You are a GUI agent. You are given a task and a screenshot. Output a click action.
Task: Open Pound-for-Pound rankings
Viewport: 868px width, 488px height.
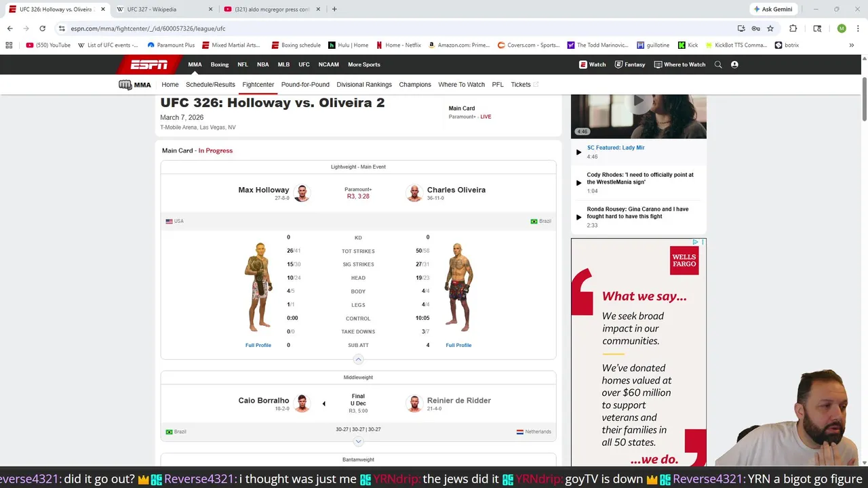pos(305,85)
